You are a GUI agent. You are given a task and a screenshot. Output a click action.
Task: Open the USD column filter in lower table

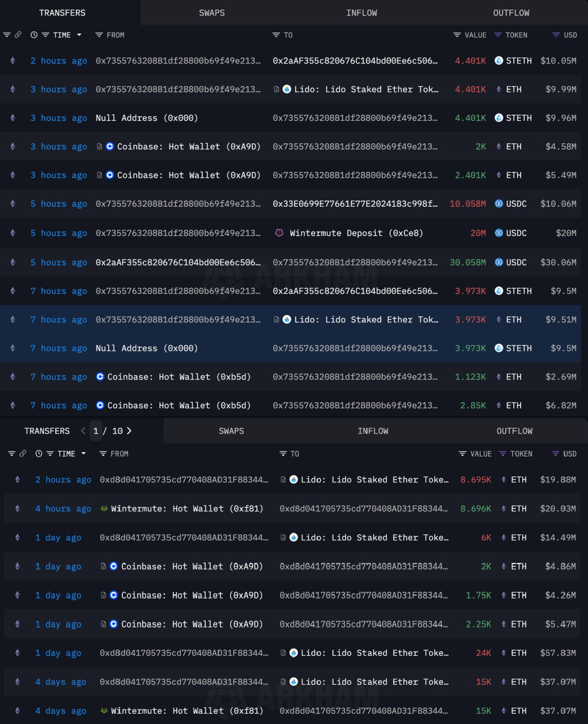click(556, 453)
